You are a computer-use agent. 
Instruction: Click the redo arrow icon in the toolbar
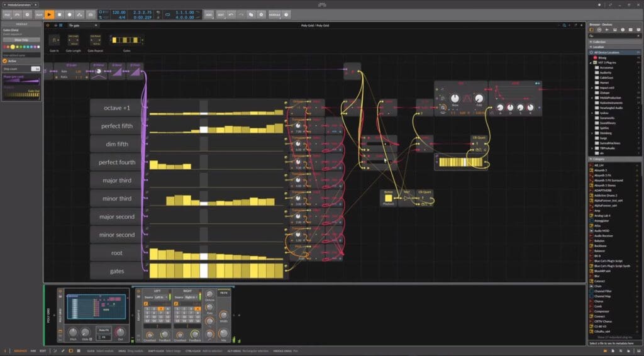(x=241, y=15)
